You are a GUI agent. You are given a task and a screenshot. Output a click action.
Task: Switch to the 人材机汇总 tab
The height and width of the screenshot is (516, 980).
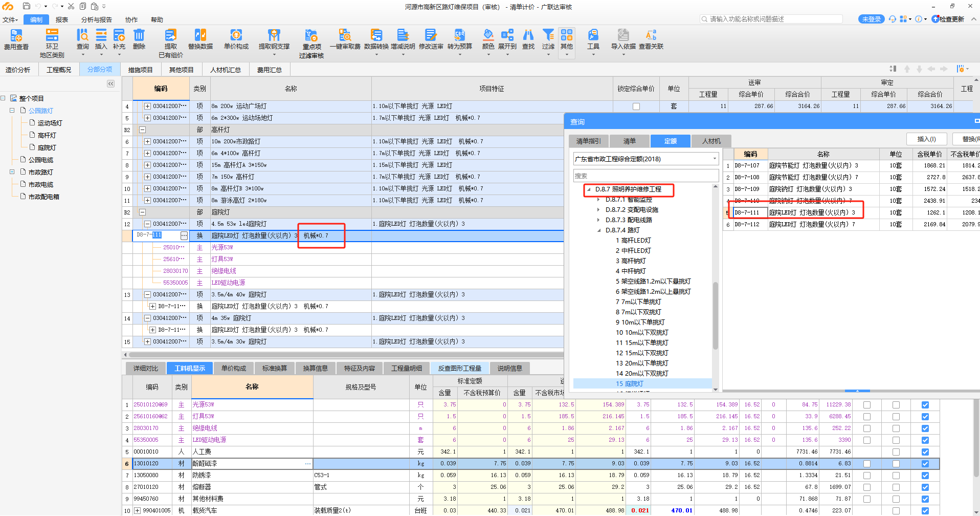225,70
